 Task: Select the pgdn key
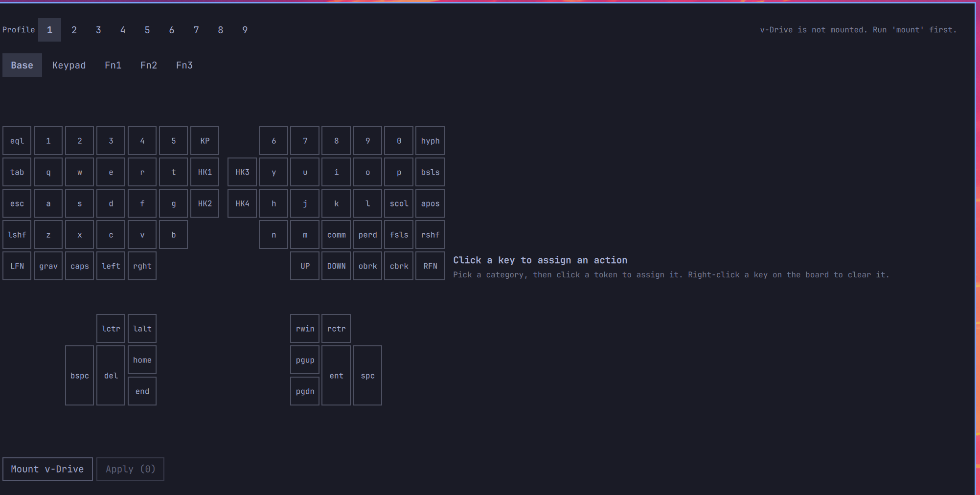click(x=305, y=391)
